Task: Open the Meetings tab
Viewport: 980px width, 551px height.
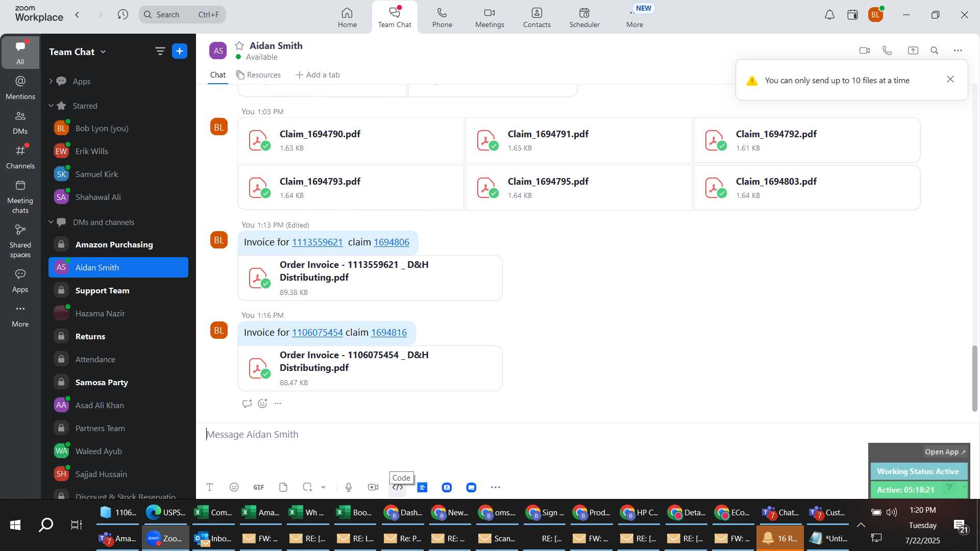Action: [x=489, y=17]
